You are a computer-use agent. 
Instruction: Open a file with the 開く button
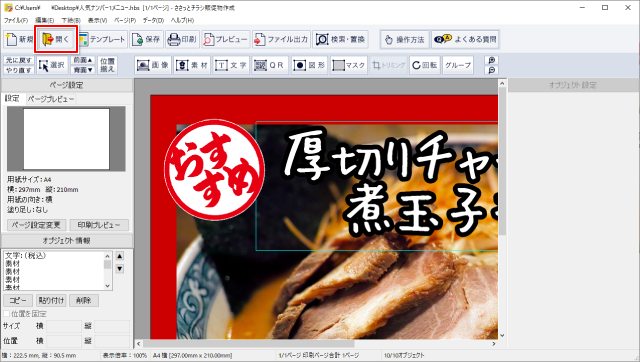[x=56, y=39]
